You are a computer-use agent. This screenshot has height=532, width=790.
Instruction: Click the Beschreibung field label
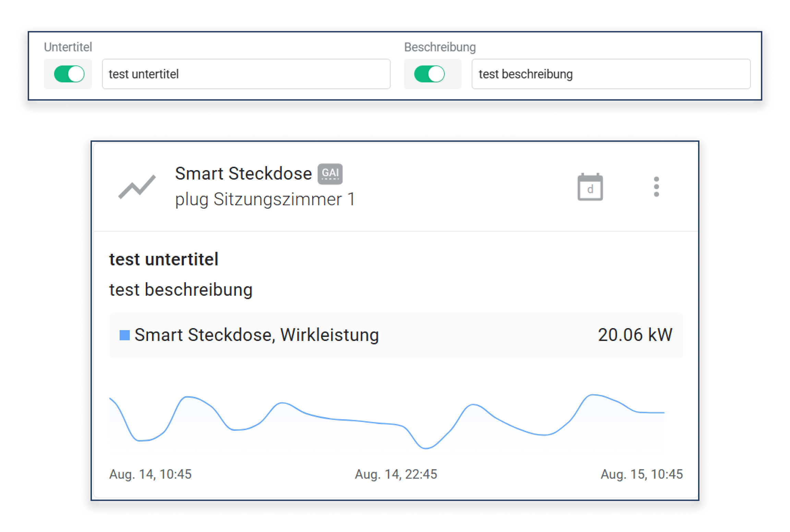click(x=440, y=47)
